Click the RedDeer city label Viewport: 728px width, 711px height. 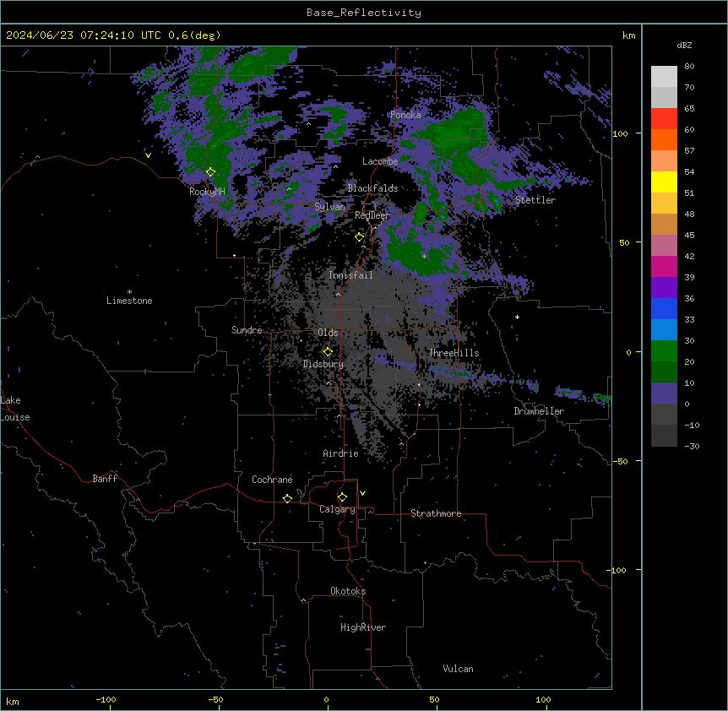(x=372, y=215)
